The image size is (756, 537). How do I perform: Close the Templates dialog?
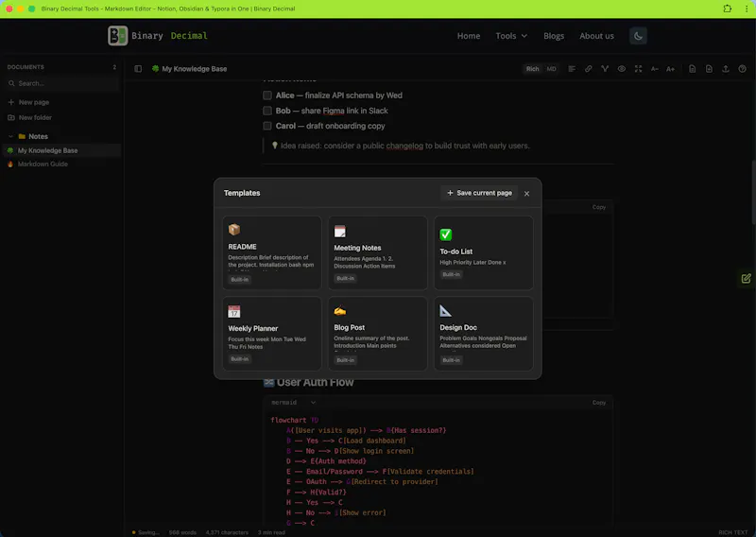click(526, 194)
